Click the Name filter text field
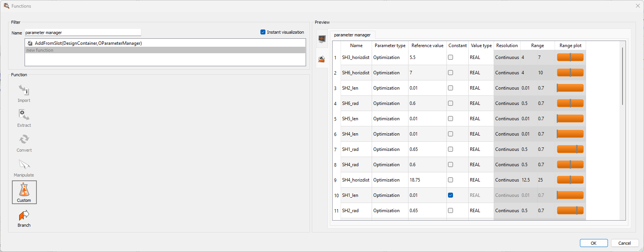The width and height of the screenshot is (644, 252). click(x=83, y=33)
